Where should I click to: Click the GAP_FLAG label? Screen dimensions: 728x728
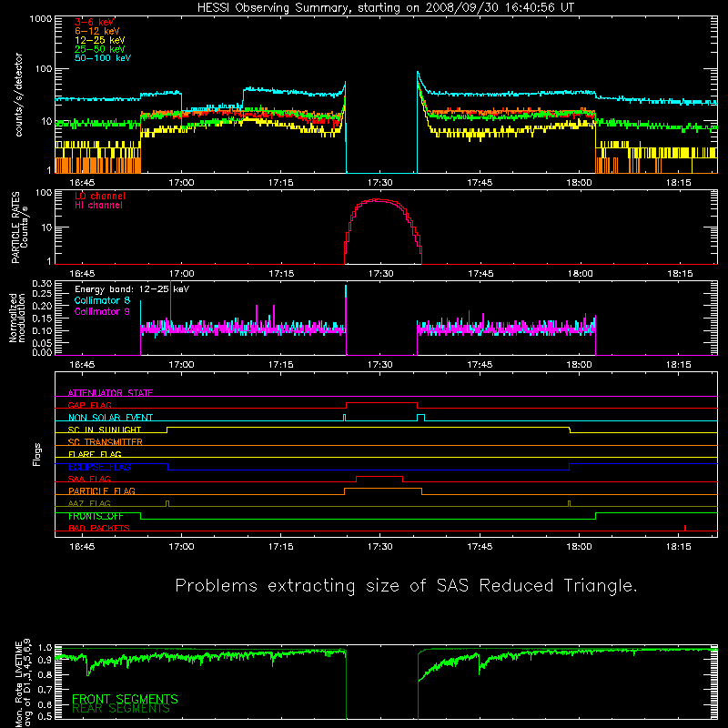[89, 405]
